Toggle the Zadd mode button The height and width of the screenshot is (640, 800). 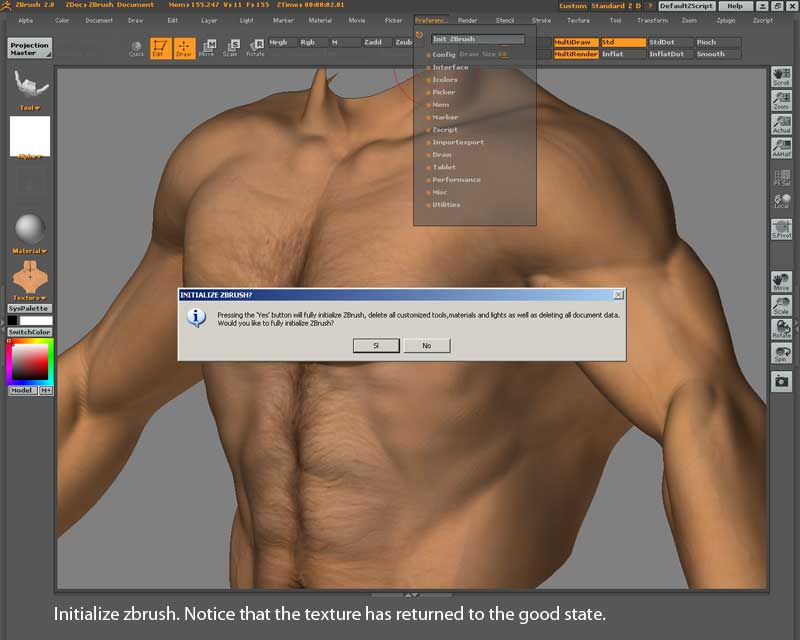coord(377,43)
